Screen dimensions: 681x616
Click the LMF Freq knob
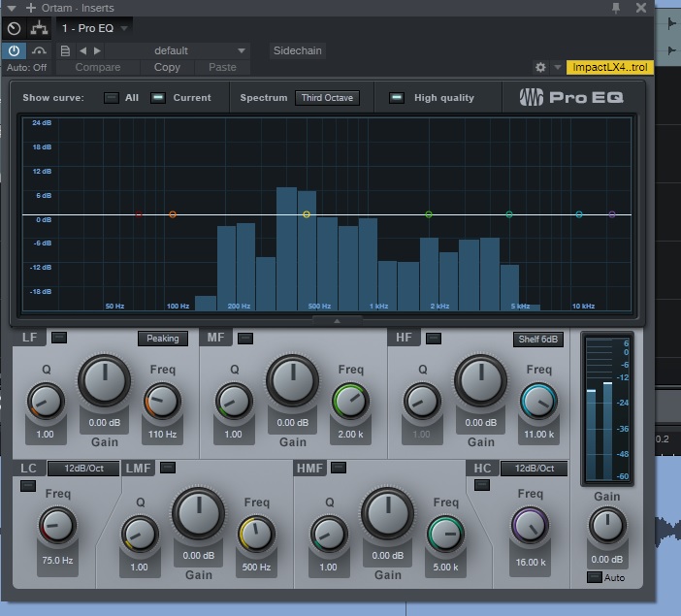point(256,534)
